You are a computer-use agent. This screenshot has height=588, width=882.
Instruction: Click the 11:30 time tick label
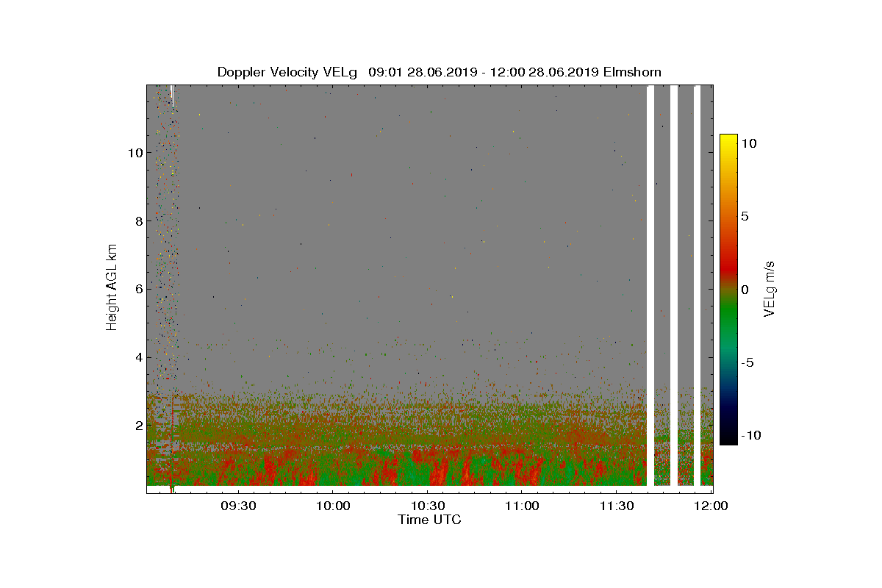617,506
